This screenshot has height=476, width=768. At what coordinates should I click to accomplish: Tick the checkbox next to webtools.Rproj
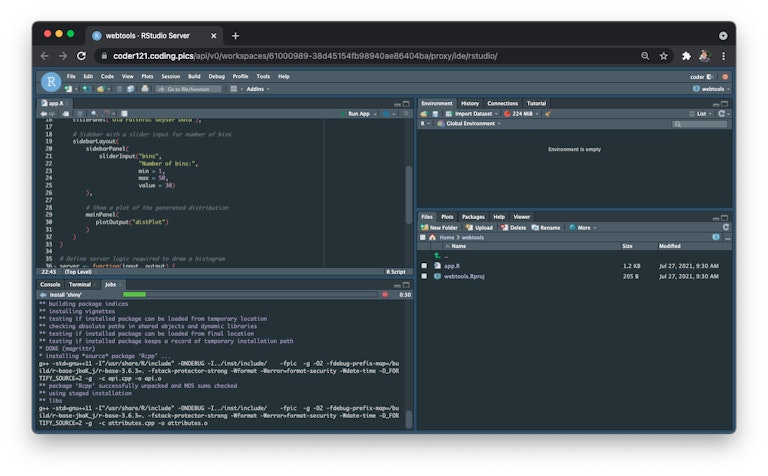[x=424, y=276]
